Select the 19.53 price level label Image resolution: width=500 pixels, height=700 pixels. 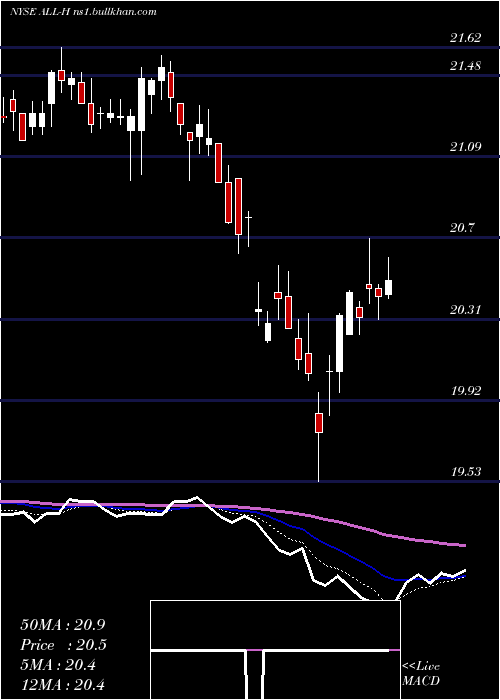point(466,472)
